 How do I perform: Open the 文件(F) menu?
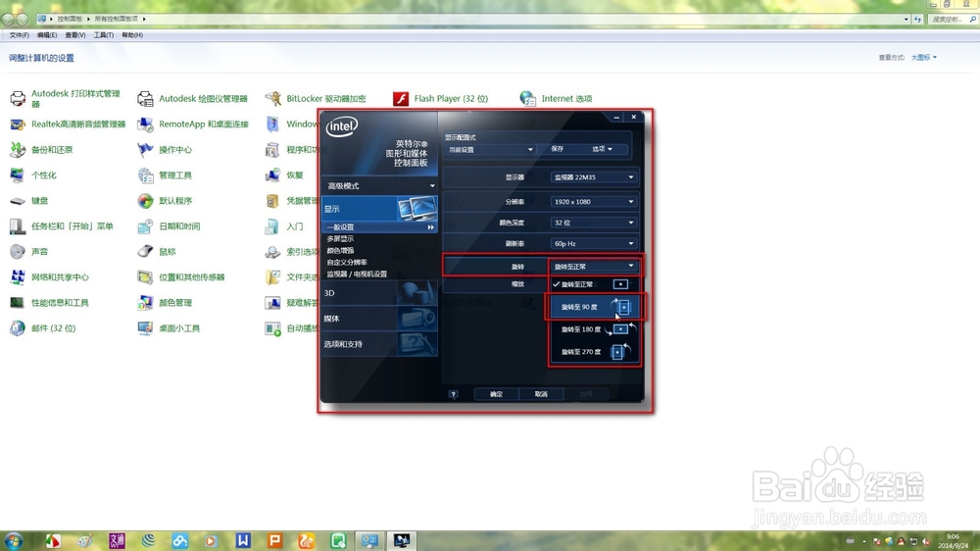pos(20,35)
